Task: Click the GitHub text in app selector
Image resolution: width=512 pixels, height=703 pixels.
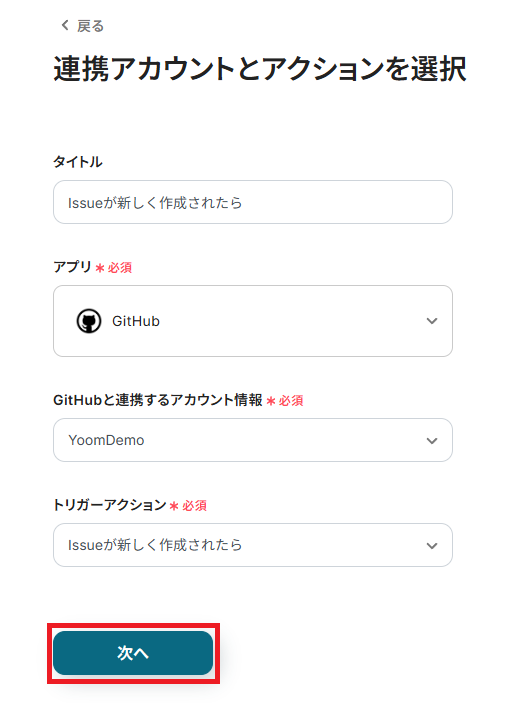Action: (136, 321)
